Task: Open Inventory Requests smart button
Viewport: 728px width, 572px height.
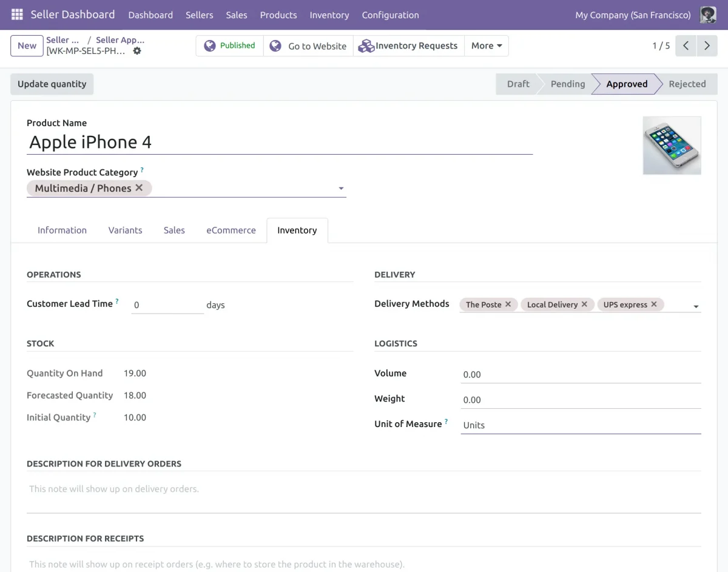Action: (x=408, y=45)
